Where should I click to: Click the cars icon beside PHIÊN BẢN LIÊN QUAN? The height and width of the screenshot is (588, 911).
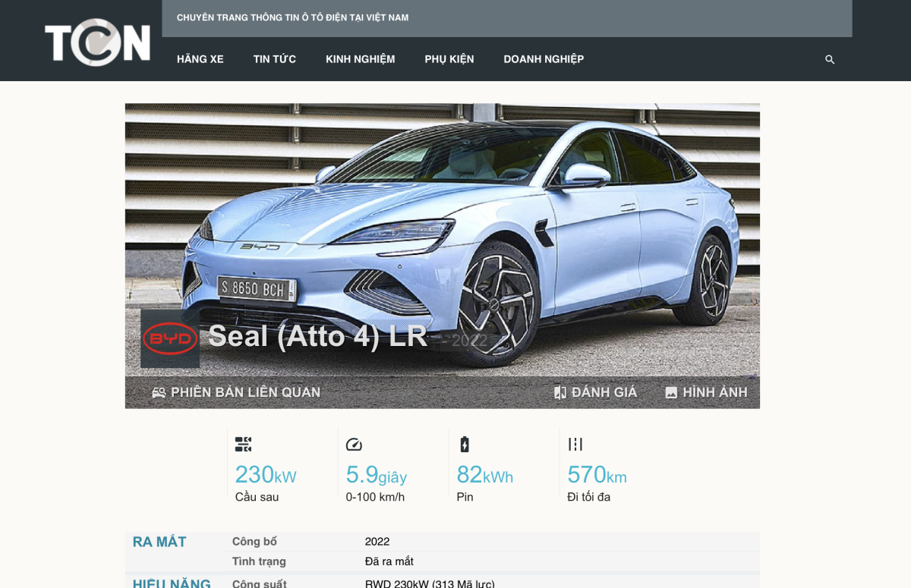(x=159, y=393)
